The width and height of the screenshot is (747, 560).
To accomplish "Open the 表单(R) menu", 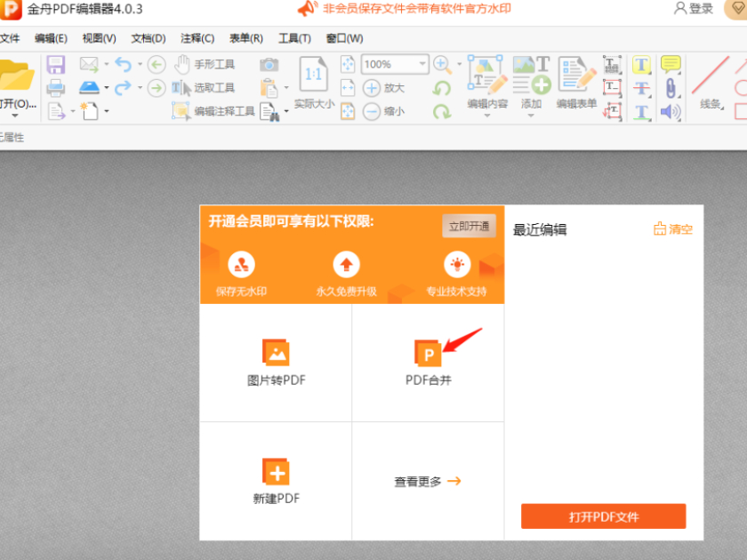I will (x=246, y=38).
